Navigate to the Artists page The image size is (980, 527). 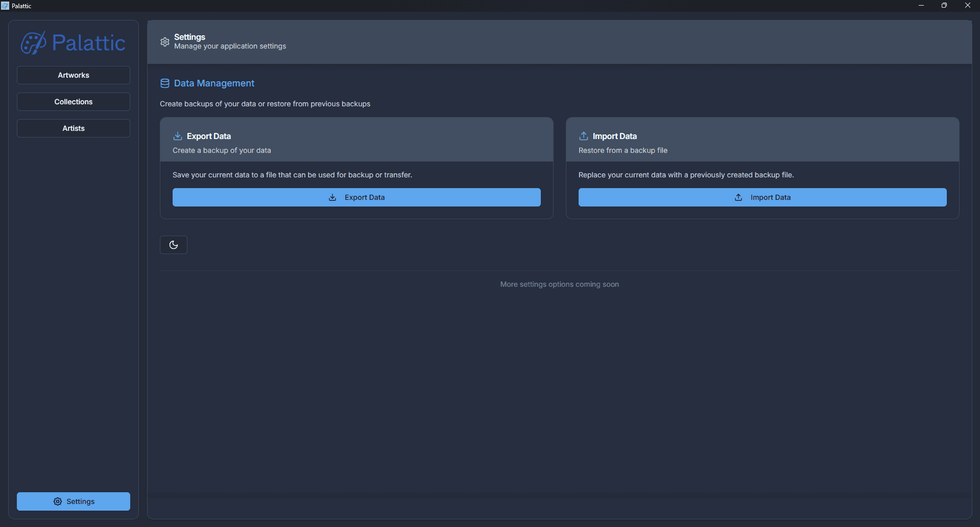coord(74,128)
